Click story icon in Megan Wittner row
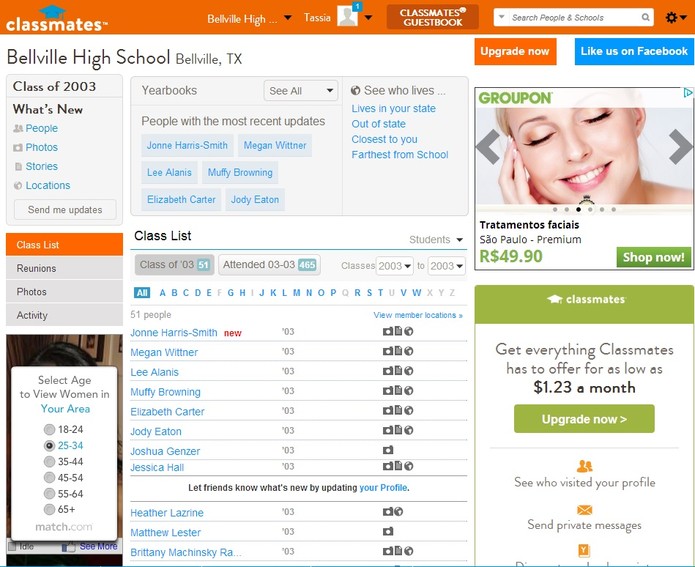Screen dimensions: 695x567 click(398, 351)
